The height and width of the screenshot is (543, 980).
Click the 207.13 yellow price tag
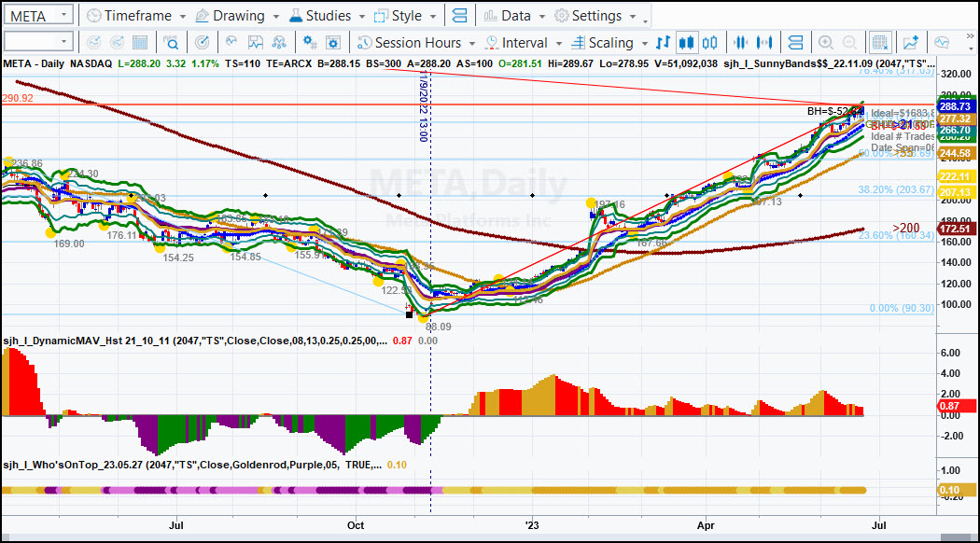click(x=955, y=192)
